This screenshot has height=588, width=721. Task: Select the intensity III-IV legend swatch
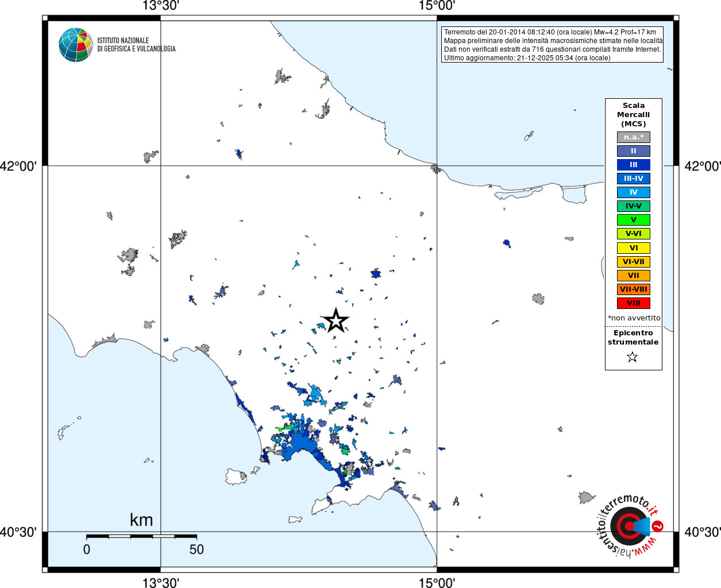tap(634, 179)
